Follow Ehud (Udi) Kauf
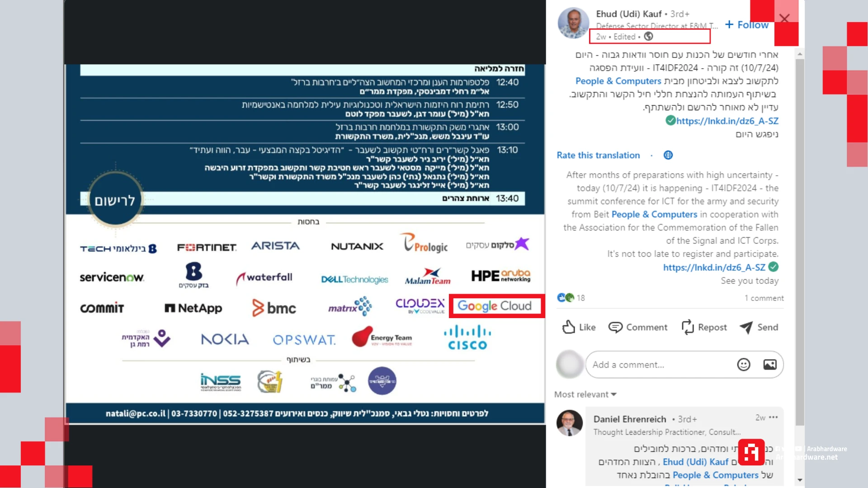The height and width of the screenshot is (488, 868). click(x=747, y=25)
